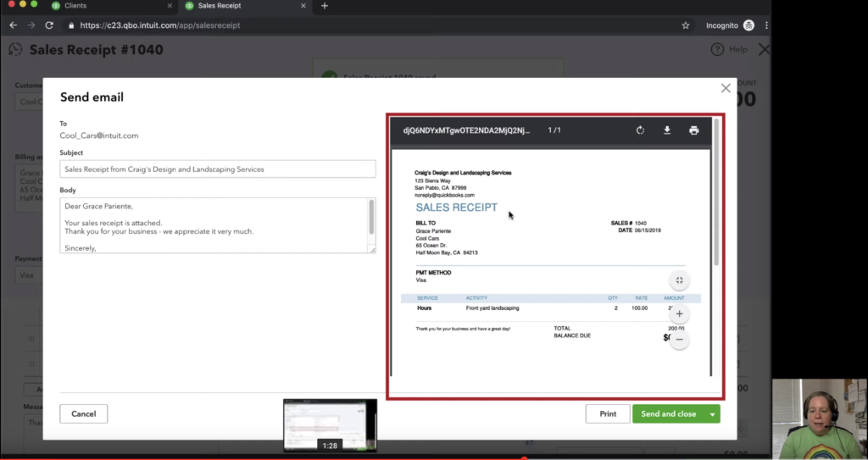Click the PDF file name in viewer toolbar
The image size is (868, 460).
[466, 130]
